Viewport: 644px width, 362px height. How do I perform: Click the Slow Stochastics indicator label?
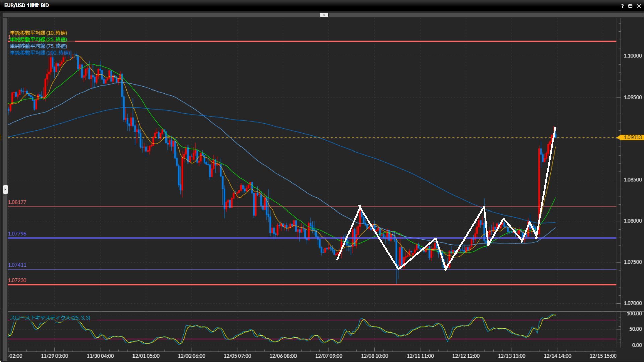click(x=50, y=318)
